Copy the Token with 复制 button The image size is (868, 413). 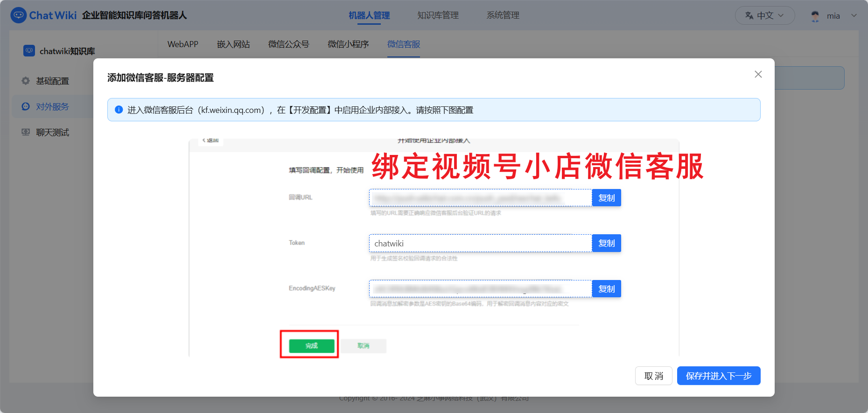pos(607,243)
